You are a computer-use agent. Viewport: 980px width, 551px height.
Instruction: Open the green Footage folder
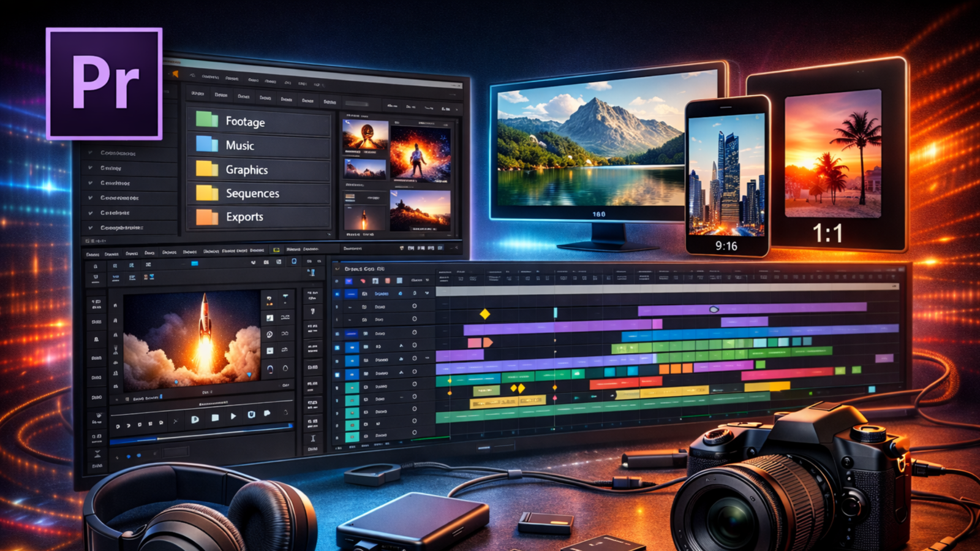207,120
